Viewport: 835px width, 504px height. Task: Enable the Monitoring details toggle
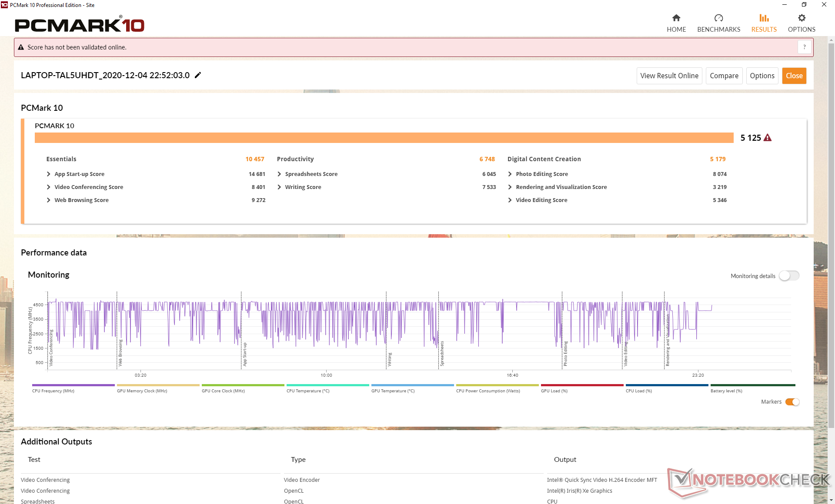[x=788, y=276]
